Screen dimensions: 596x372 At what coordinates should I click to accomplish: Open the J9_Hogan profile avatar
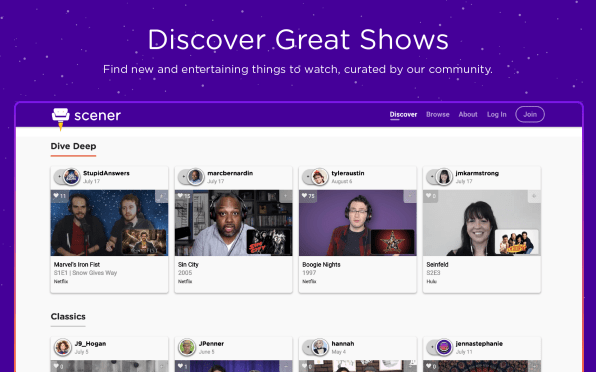63,347
